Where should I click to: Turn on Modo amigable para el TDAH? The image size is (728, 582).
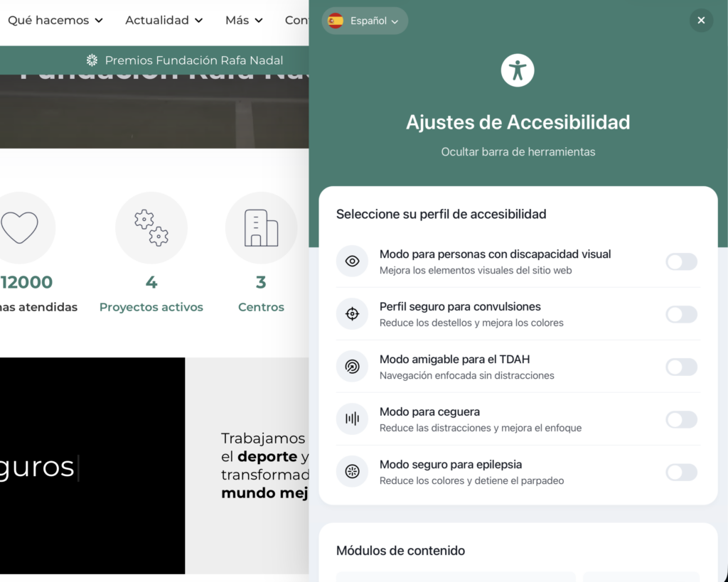681,367
